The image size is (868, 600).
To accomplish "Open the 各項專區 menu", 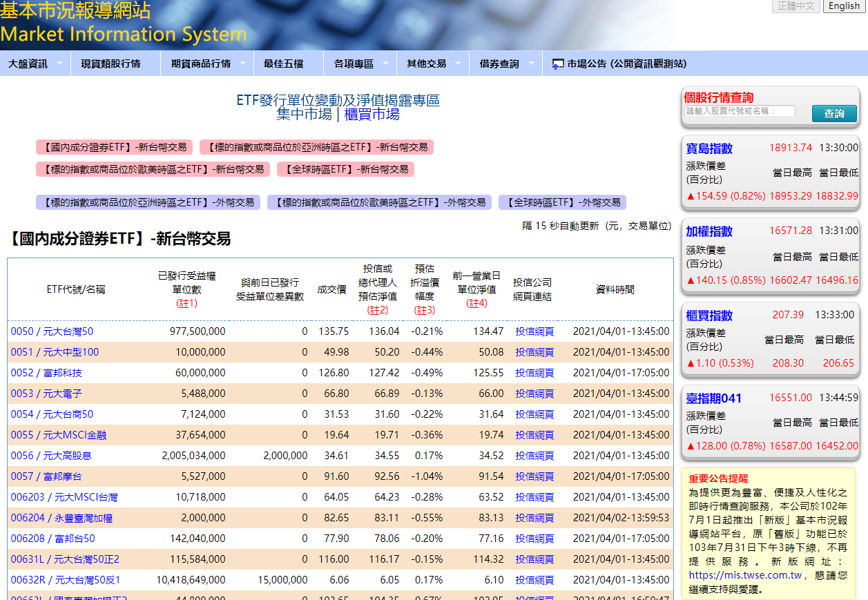I will coord(354,64).
